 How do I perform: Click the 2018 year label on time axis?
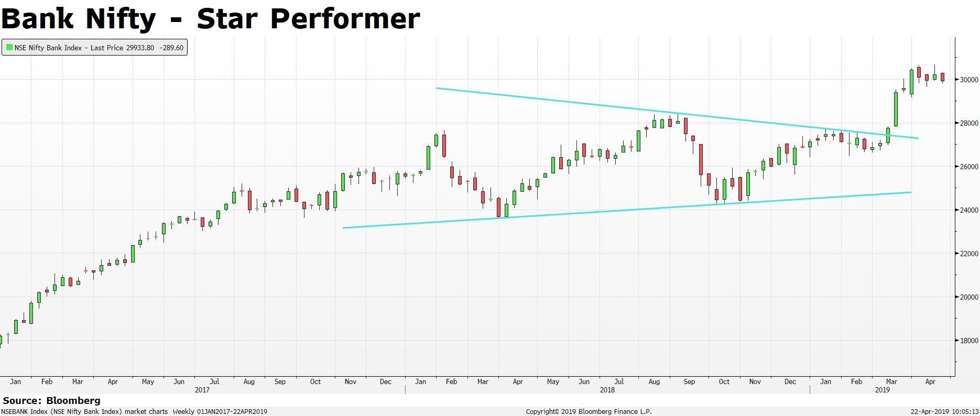607,390
